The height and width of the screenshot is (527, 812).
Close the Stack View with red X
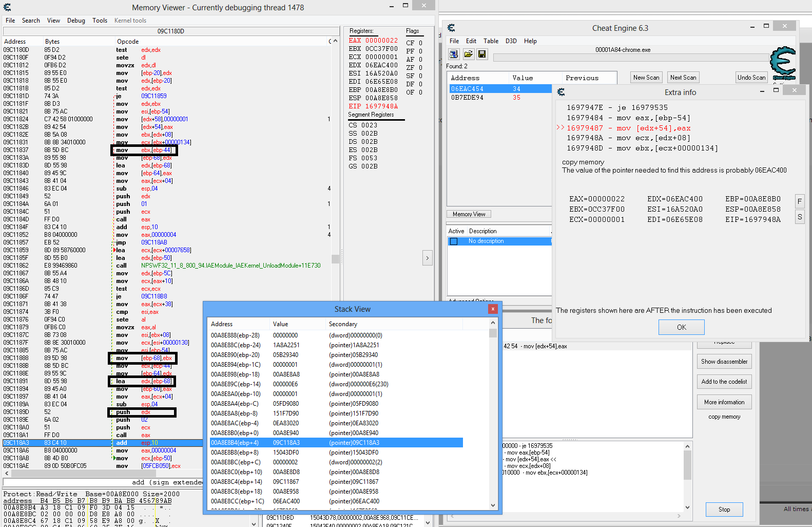pyautogui.click(x=493, y=309)
